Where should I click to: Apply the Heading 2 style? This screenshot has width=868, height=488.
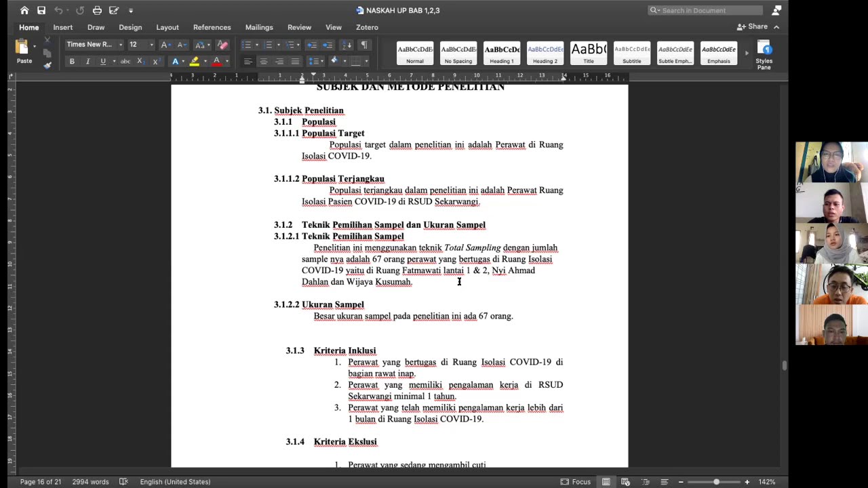point(545,53)
